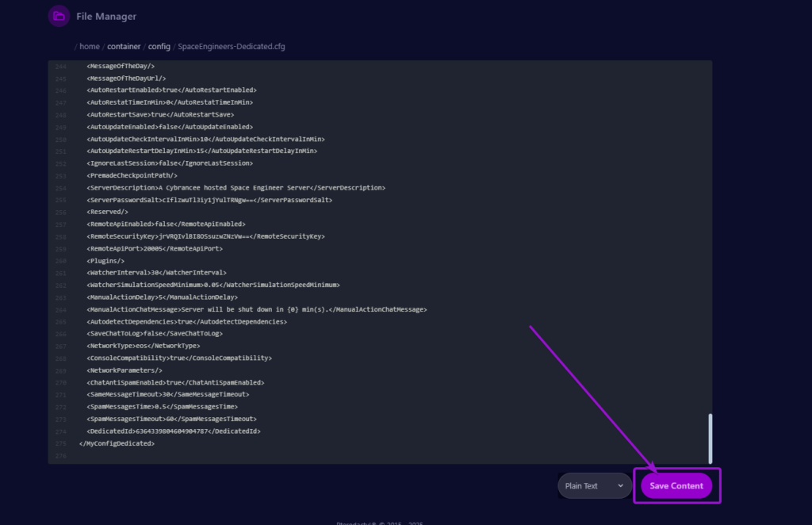
Task: Click the PremadeCheckpointPath line
Action: click(x=132, y=175)
